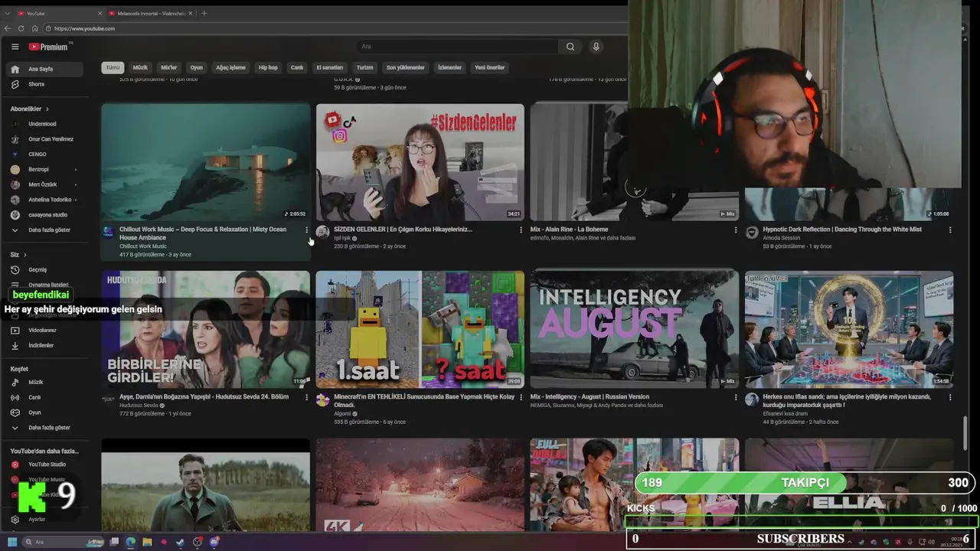Select the Tümü filter chip
The image size is (980, 551).
pyautogui.click(x=113, y=67)
